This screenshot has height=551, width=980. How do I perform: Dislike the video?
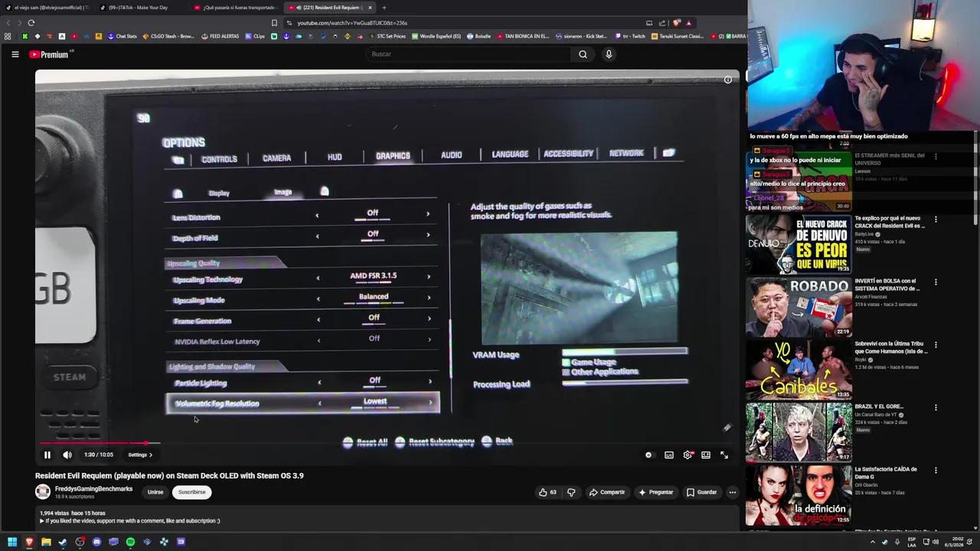571,492
